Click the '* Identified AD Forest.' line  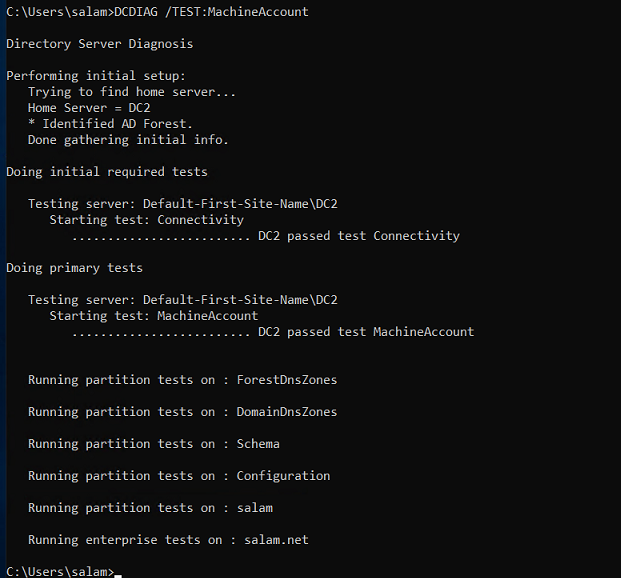[110, 124]
